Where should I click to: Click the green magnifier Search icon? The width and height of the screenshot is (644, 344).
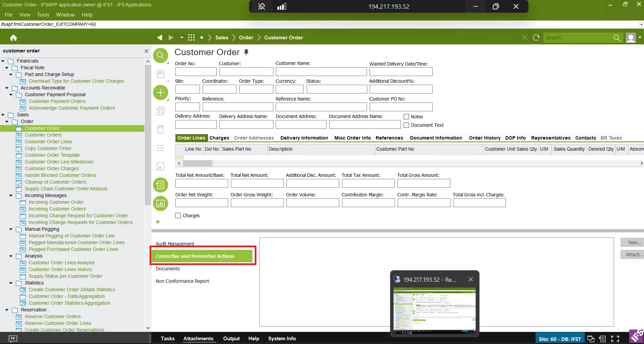click(x=161, y=55)
